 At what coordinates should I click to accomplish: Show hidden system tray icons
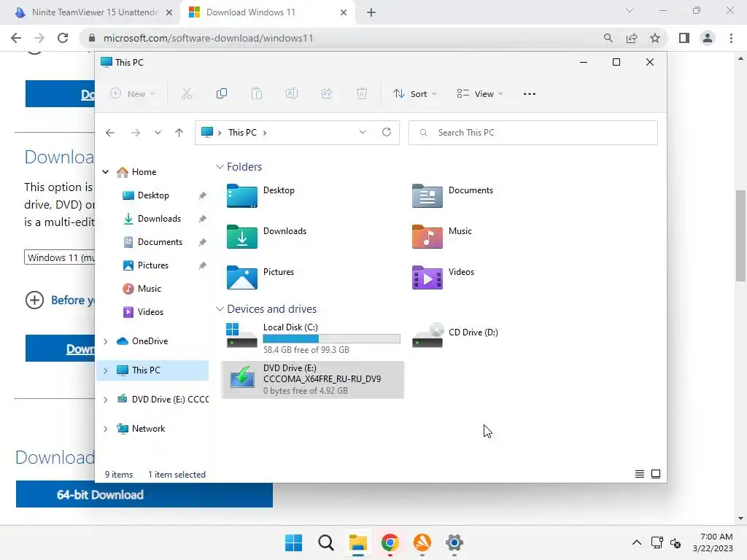point(636,542)
